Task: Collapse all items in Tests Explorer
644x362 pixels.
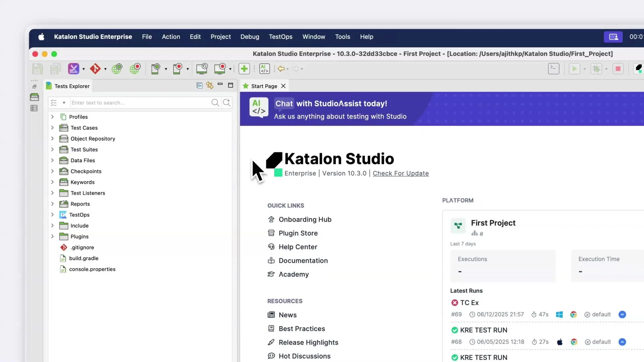Action: coord(199,85)
